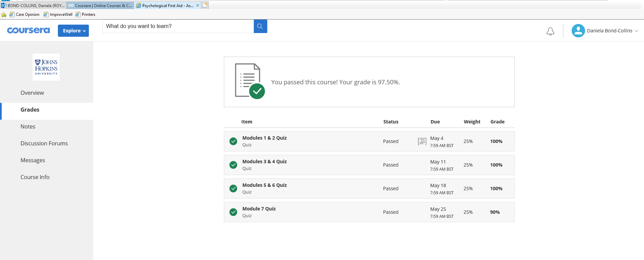Open the notifications bell
Viewport: 644px width, 260px height.
pyautogui.click(x=550, y=31)
